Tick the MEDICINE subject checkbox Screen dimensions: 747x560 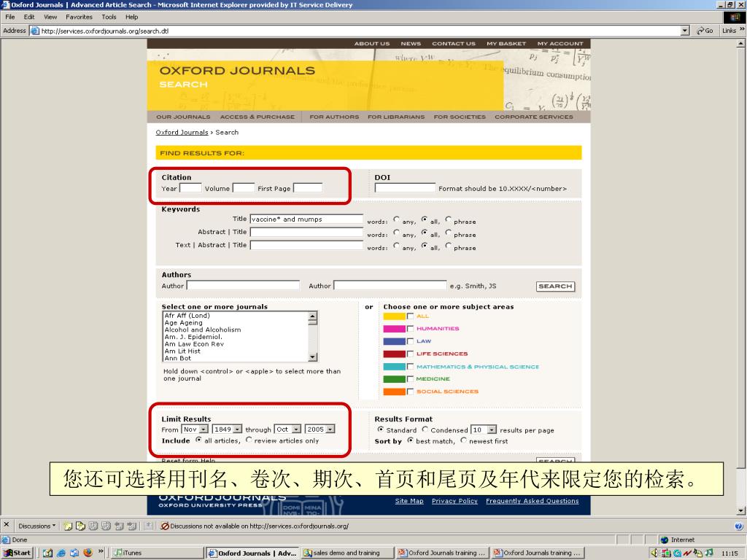(x=410, y=379)
